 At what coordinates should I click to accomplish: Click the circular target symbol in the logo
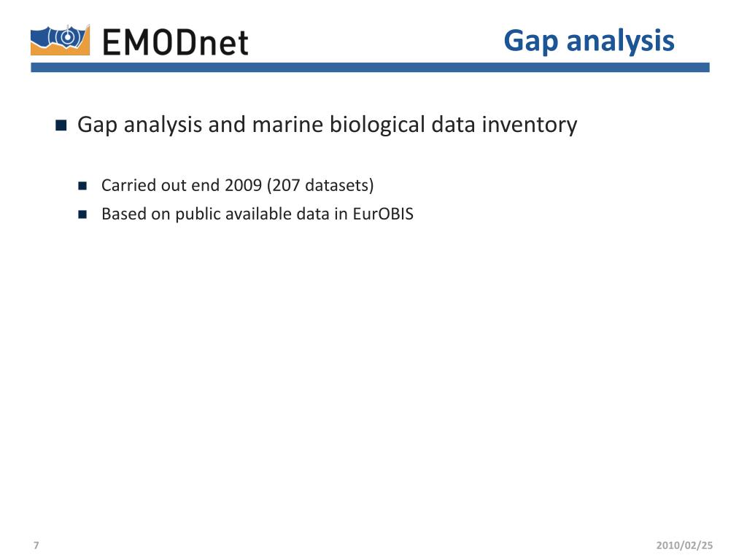pyautogui.click(x=69, y=36)
